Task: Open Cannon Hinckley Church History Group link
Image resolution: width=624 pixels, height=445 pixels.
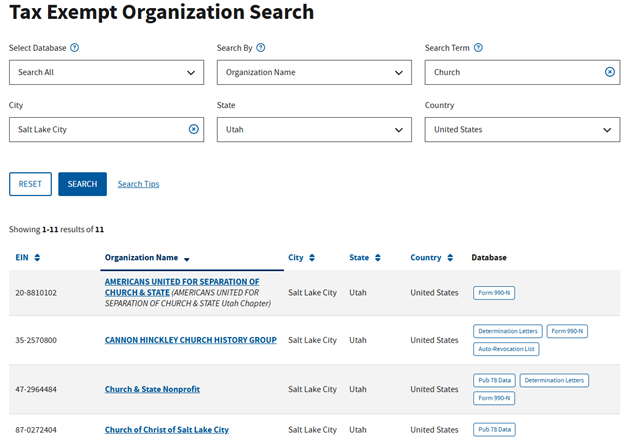Action: [191, 340]
